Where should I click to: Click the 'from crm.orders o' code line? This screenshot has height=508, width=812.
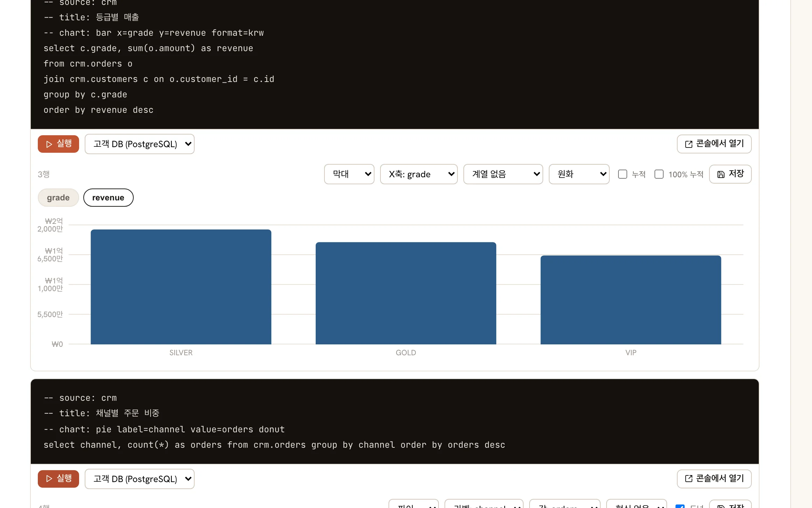pos(88,64)
